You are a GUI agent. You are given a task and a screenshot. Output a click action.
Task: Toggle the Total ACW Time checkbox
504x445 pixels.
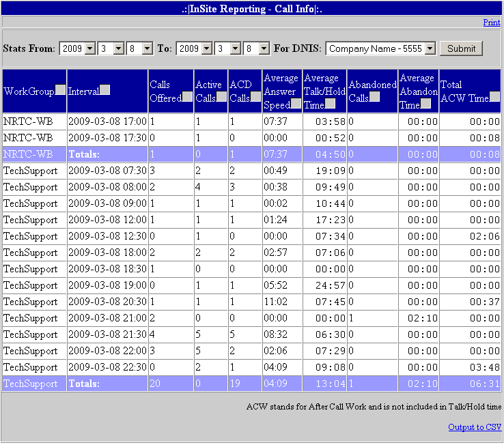494,97
